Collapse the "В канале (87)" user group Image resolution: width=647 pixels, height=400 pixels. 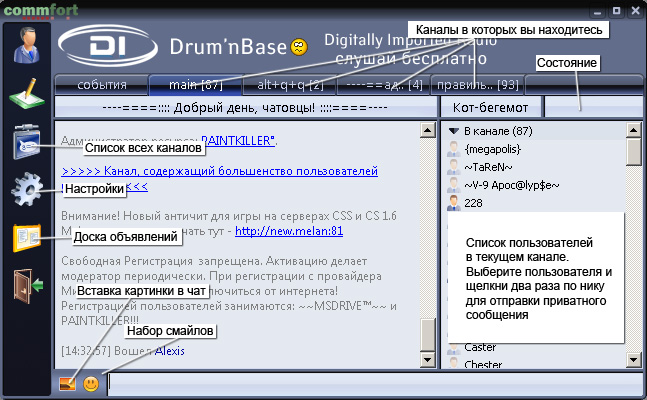point(454,131)
